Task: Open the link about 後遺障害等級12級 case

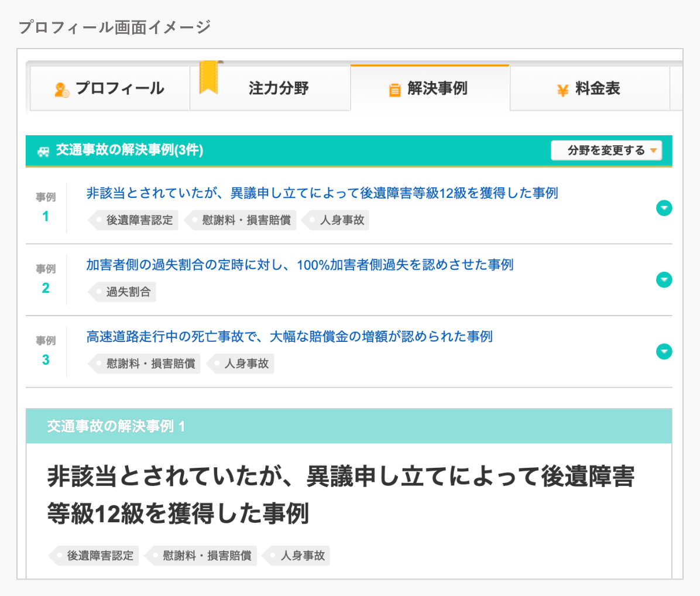Action: pos(322,193)
